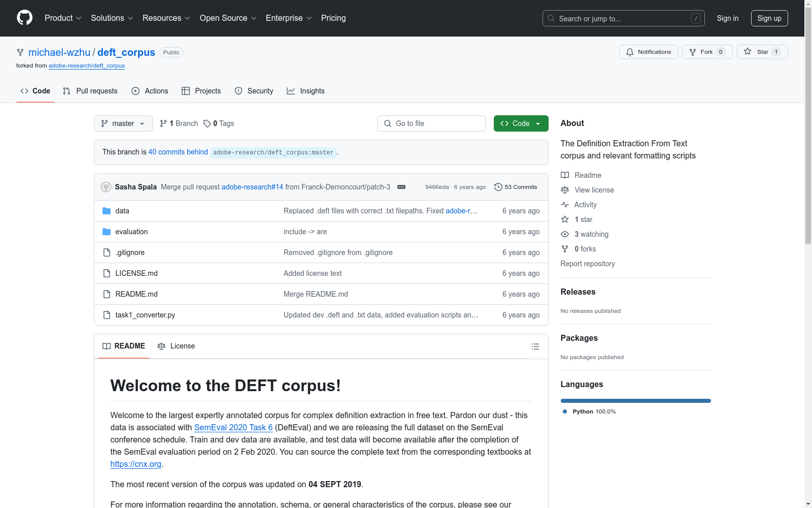The width and height of the screenshot is (812, 508).
Task: Click the Search or jump to field
Action: click(x=624, y=18)
